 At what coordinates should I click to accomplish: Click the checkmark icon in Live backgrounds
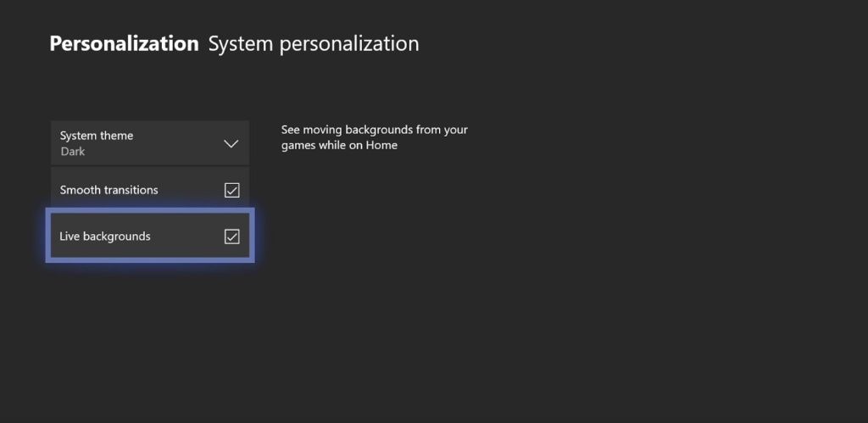[231, 237]
